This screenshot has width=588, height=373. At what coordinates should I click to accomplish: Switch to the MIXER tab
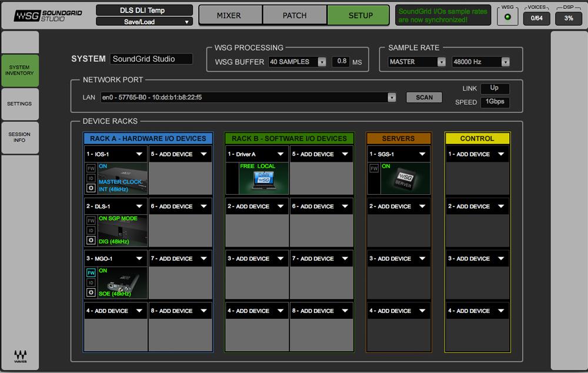(x=229, y=15)
